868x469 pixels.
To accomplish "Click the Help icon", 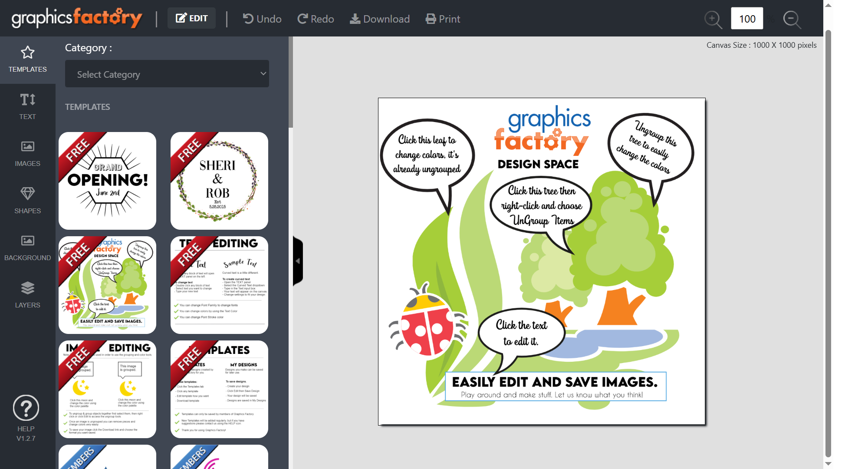I will click(26, 408).
